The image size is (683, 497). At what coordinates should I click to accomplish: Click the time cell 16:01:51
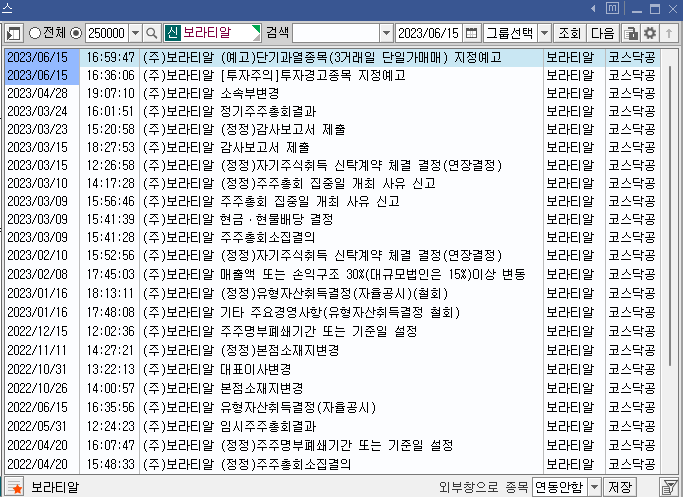click(110, 112)
